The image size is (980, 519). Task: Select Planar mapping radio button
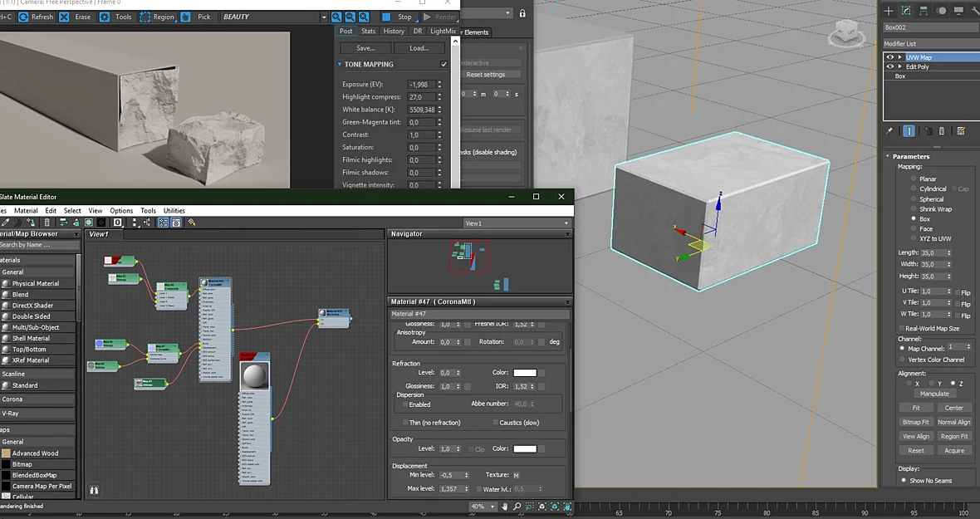(x=913, y=179)
